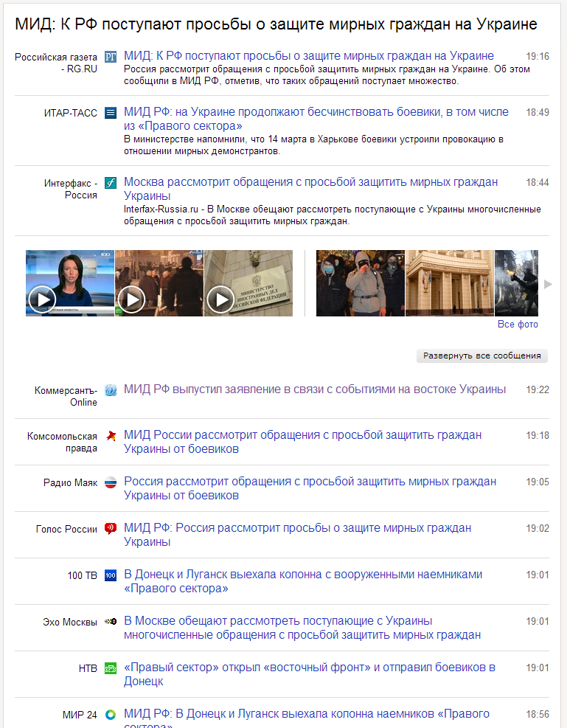
Task: Open МИР 24 article about колонна наемников
Action: click(x=307, y=718)
